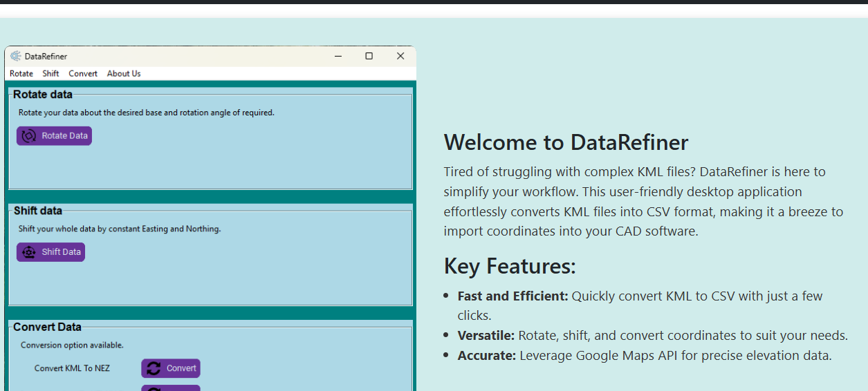Click the refresh arrows icon on Convert button
Screen dimensions: 868x391
[x=154, y=368]
